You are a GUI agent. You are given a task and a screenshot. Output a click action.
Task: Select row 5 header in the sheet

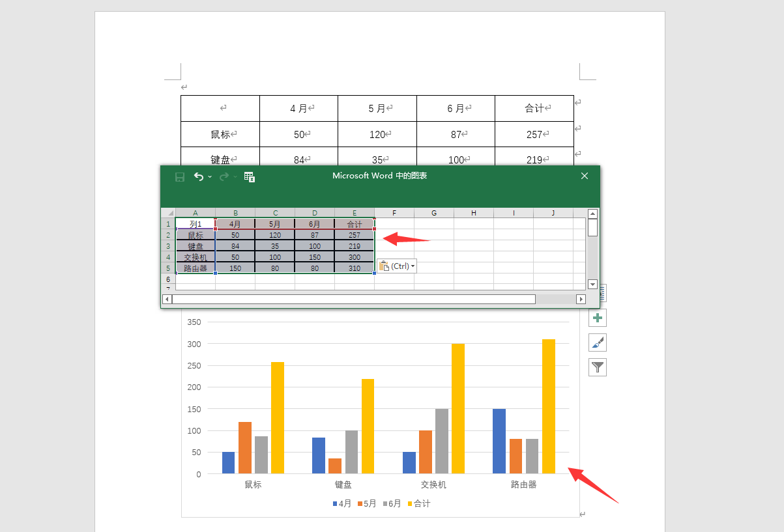click(x=168, y=268)
